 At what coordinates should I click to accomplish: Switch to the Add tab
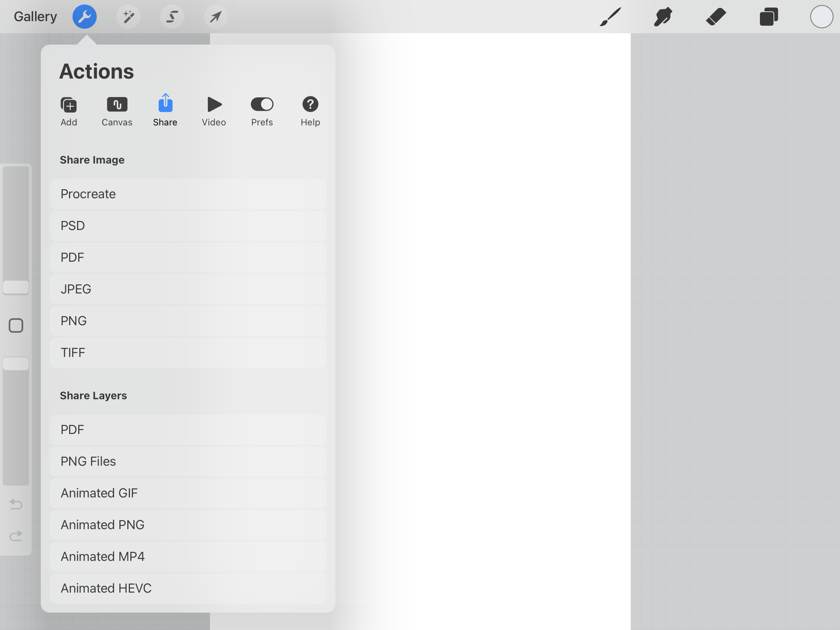69,111
